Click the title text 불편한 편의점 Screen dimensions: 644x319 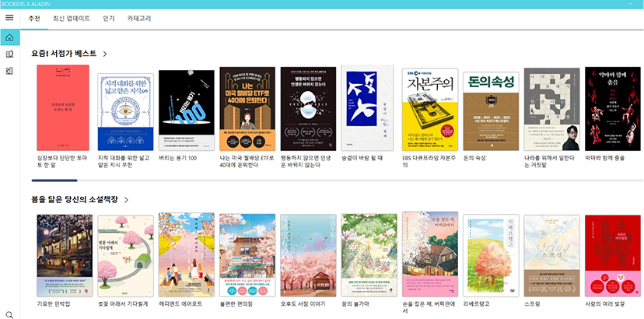point(236,304)
